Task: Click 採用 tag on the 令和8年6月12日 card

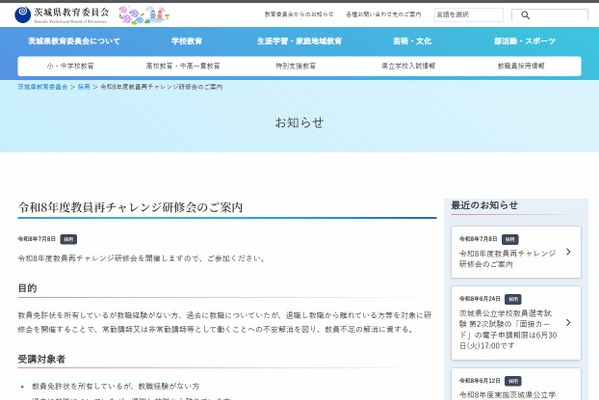Action: pyautogui.click(x=513, y=381)
